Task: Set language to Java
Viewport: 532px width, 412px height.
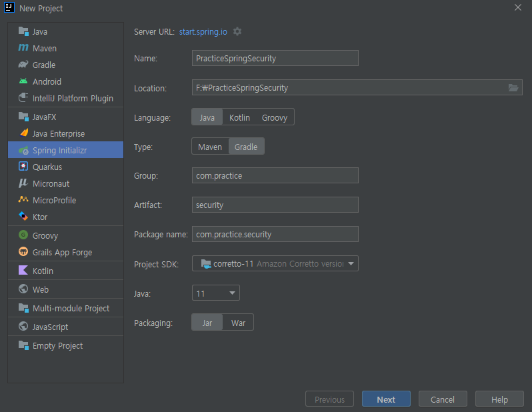Action: coord(207,117)
